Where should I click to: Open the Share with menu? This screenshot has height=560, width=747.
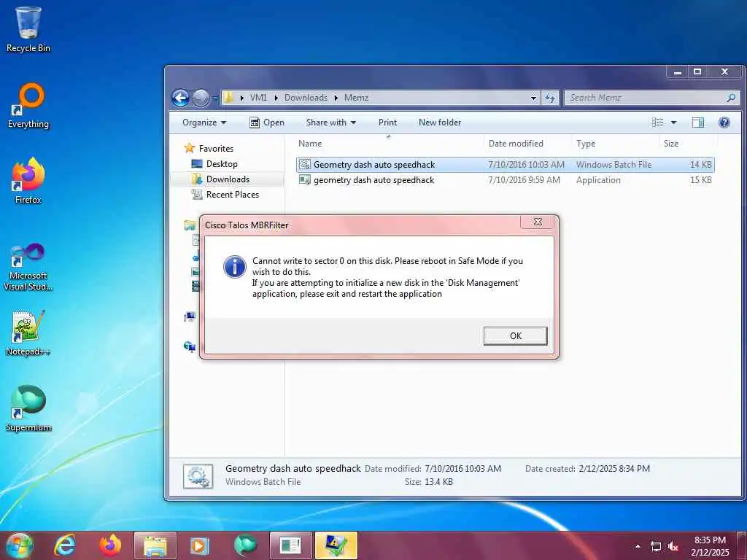[331, 122]
